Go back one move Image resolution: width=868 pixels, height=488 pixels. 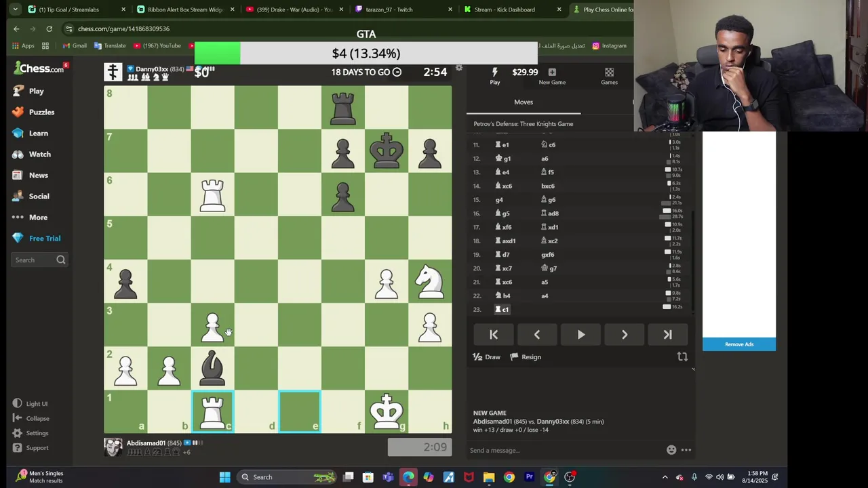coord(537,334)
